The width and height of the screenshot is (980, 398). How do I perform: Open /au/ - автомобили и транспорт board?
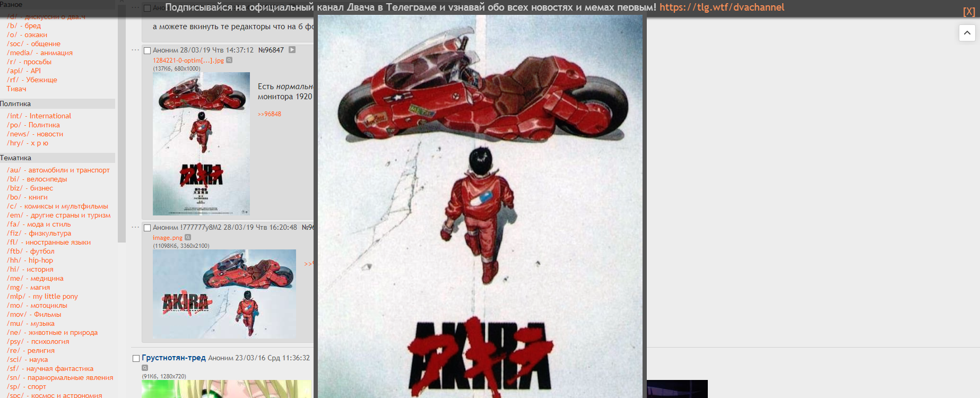[58, 170]
